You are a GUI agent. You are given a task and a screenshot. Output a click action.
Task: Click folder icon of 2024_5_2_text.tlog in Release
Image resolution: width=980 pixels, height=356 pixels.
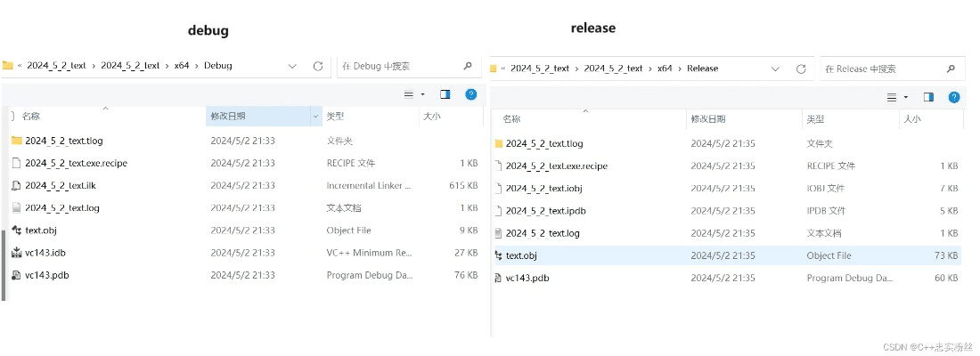point(499,143)
